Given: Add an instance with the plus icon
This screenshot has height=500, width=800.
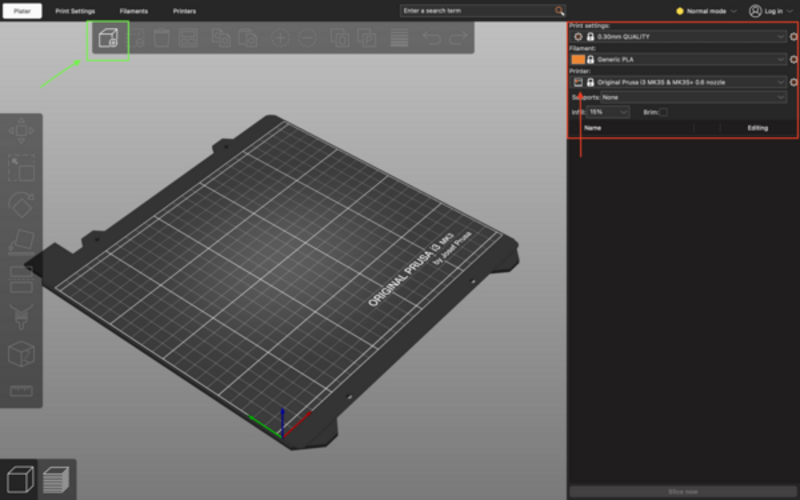Looking at the screenshot, I should point(281,38).
